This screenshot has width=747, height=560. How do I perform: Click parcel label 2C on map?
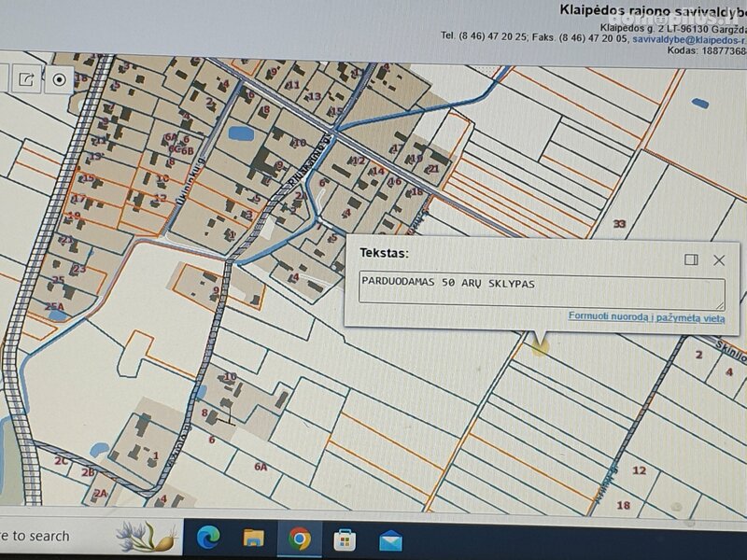click(x=61, y=460)
